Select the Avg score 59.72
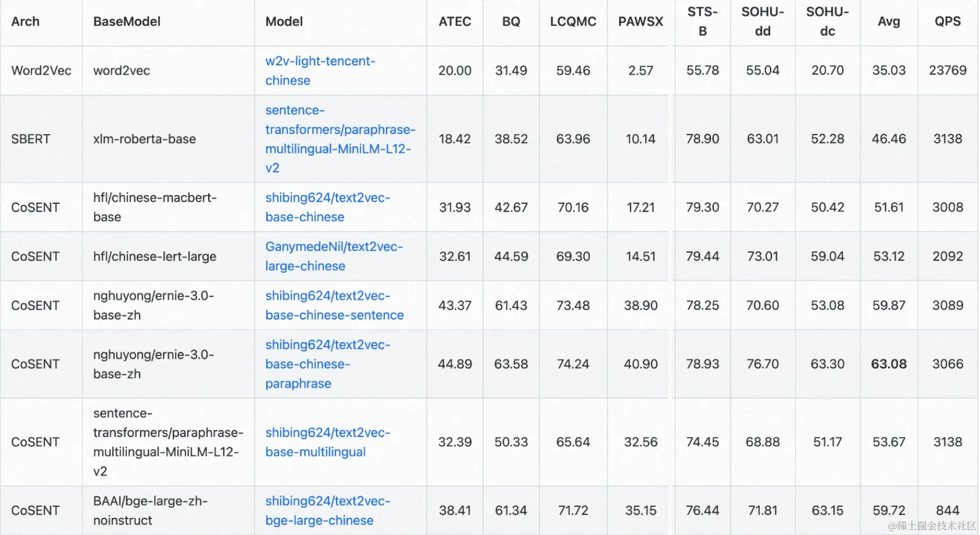The image size is (980, 535). coord(889,510)
